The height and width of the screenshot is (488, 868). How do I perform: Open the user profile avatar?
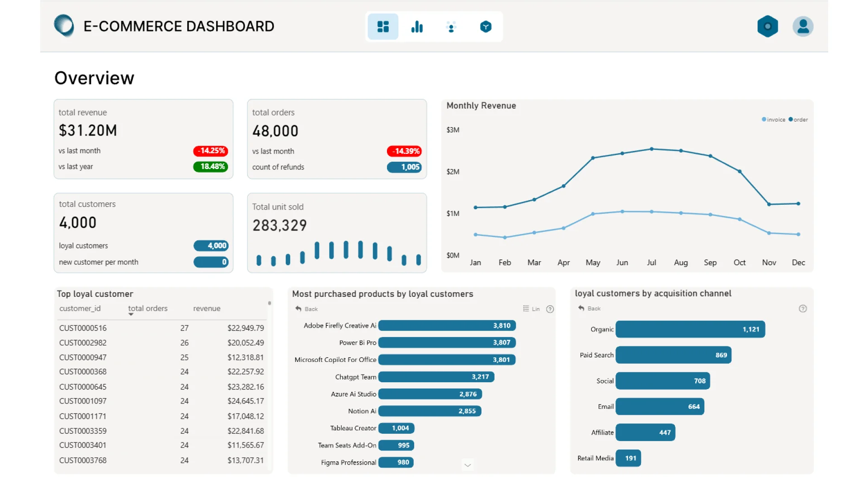click(x=803, y=27)
